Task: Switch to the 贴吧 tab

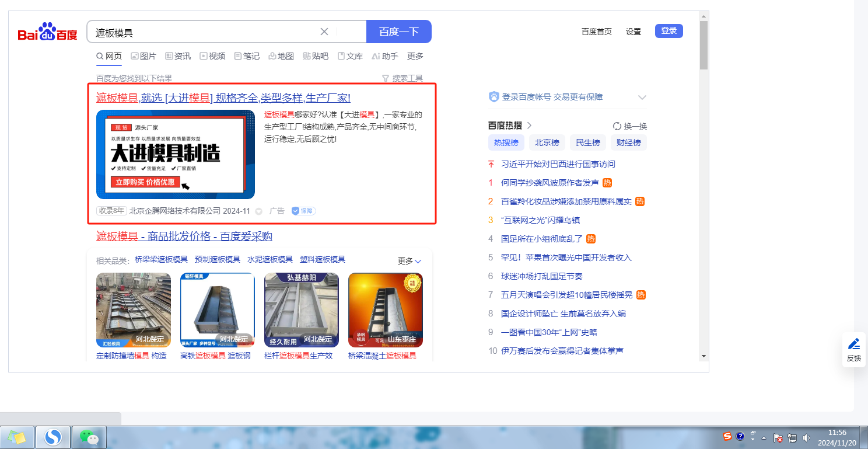Action: pyautogui.click(x=316, y=56)
